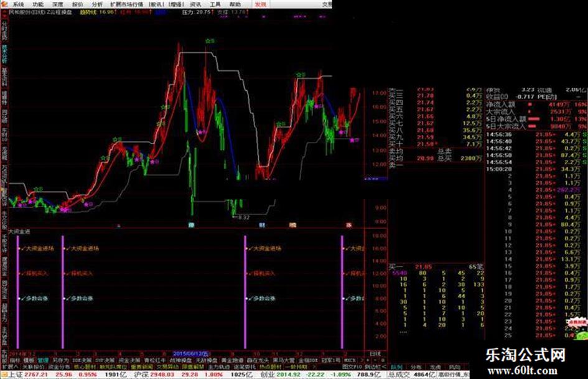Click the 核心题材 tab in bottom row
Image resolution: width=588 pixels, height=379 pixels.
tap(85, 367)
